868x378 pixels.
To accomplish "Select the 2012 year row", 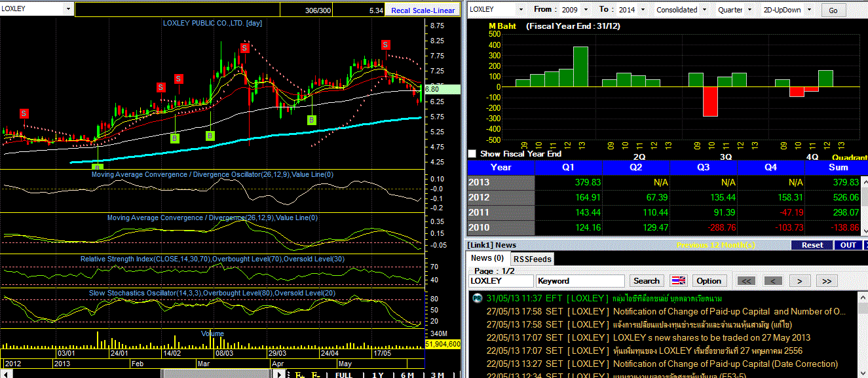I will tap(501, 198).
